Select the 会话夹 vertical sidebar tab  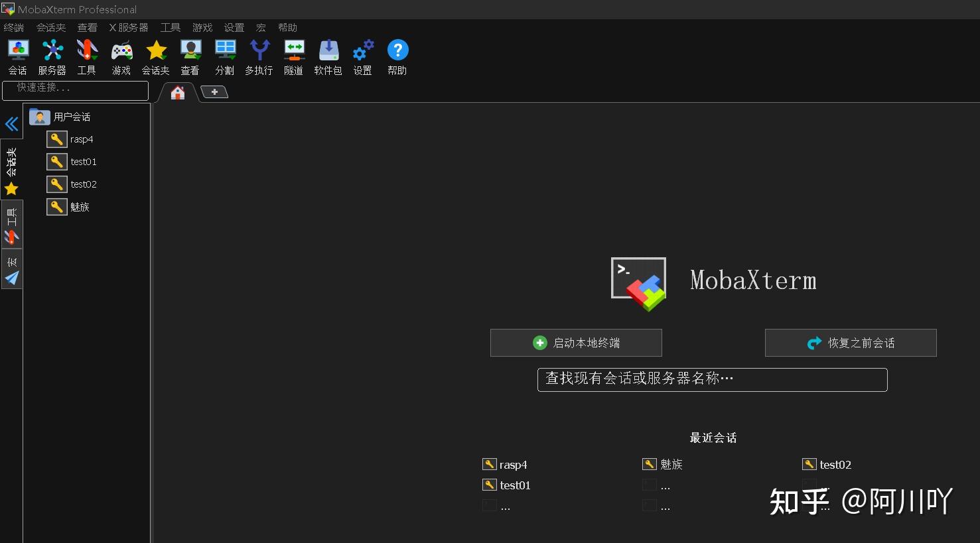coord(11,169)
